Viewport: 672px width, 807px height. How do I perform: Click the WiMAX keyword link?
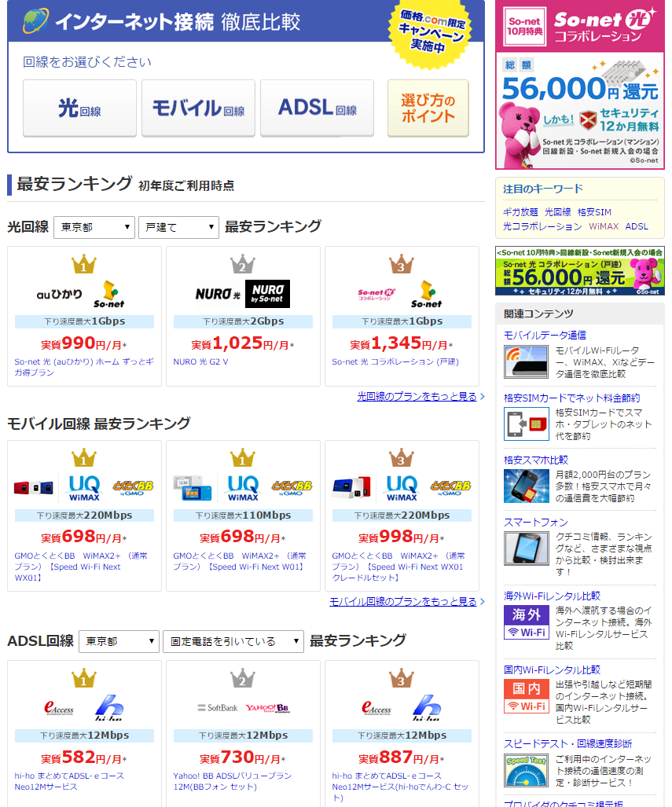pos(604,226)
